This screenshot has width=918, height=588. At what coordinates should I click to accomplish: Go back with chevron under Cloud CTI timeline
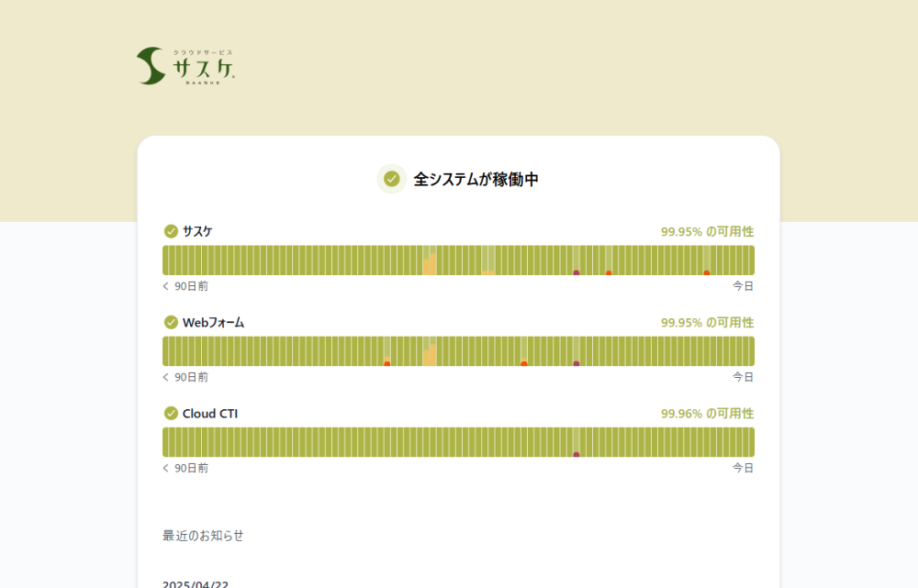click(166, 468)
